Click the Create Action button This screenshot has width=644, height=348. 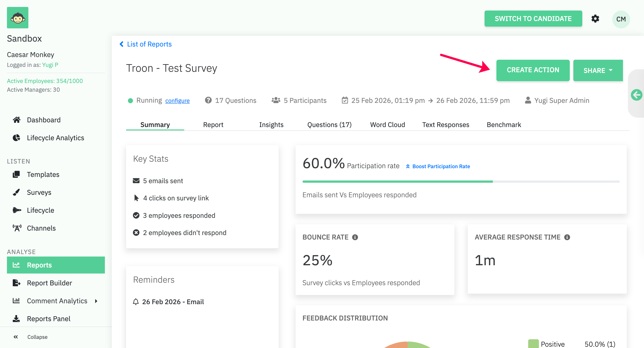533,70
